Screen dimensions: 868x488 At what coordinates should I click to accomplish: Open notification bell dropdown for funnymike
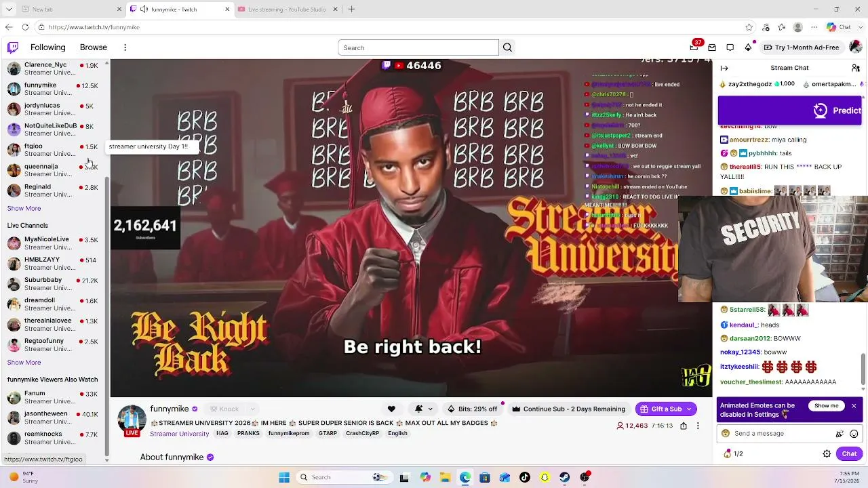pos(423,409)
